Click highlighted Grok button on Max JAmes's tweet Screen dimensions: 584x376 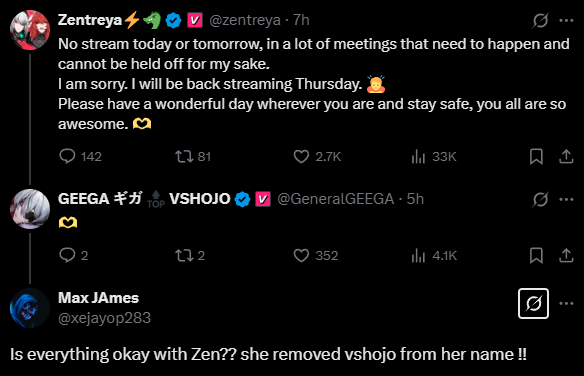(533, 303)
